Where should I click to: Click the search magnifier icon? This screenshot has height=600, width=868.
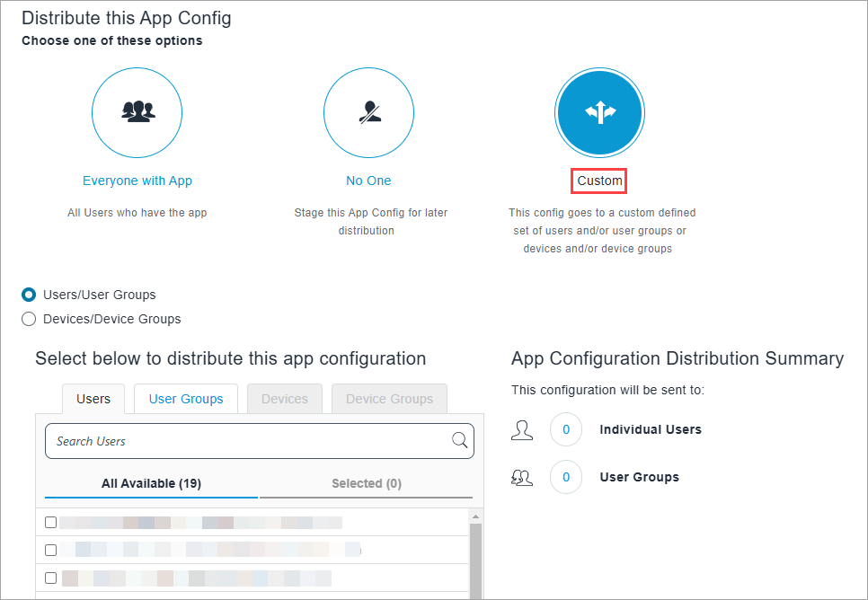click(x=460, y=440)
